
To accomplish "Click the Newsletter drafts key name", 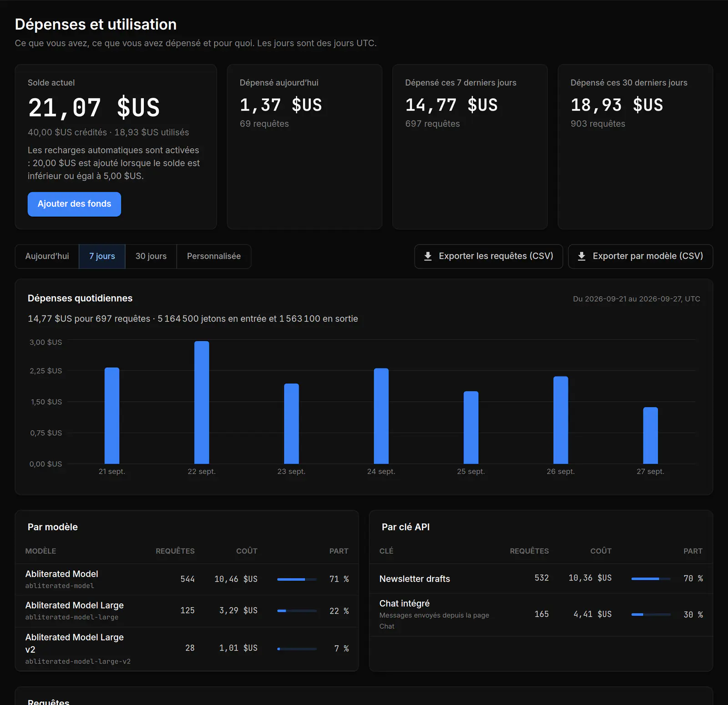I will [415, 579].
